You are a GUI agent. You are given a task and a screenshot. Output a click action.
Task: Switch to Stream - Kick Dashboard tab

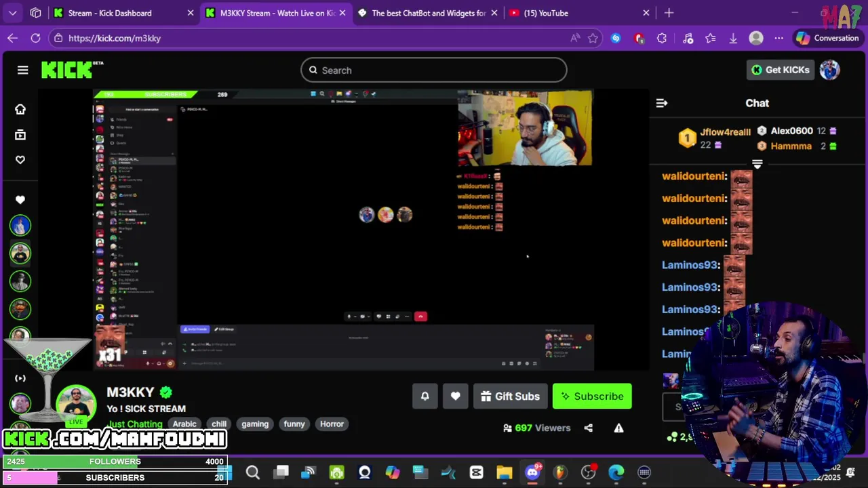coord(123,13)
